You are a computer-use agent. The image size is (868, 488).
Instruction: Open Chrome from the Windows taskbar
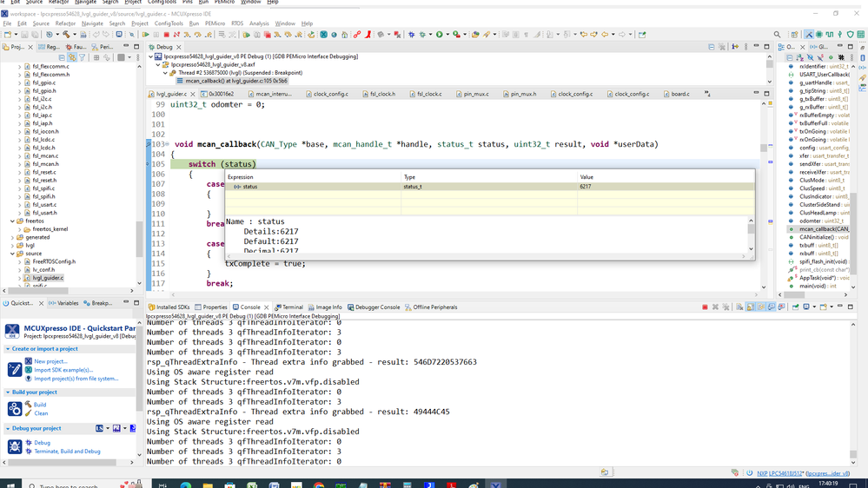point(318,485)
